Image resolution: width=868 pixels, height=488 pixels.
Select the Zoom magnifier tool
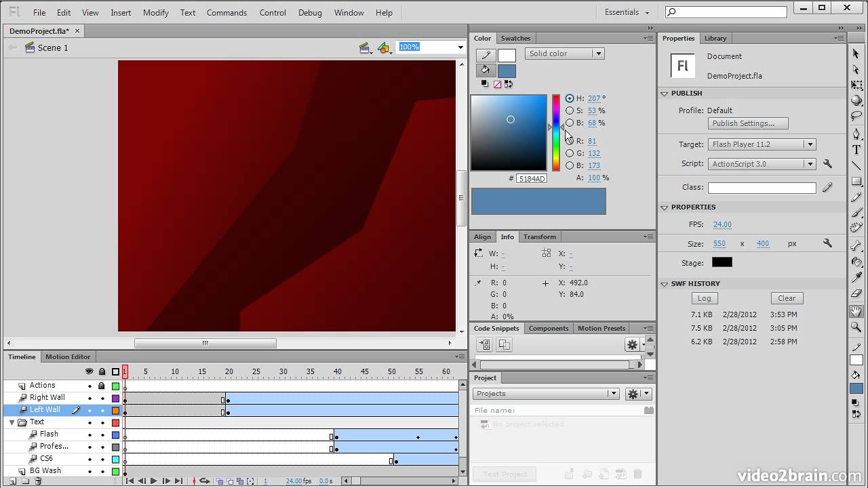point(856,327)
